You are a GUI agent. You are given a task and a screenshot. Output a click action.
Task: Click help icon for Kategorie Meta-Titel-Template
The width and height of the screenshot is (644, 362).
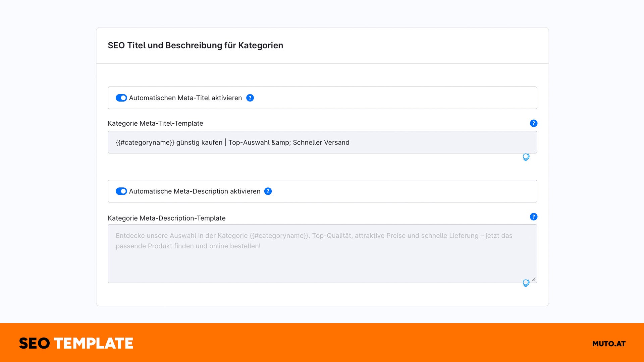pos(533,123)
